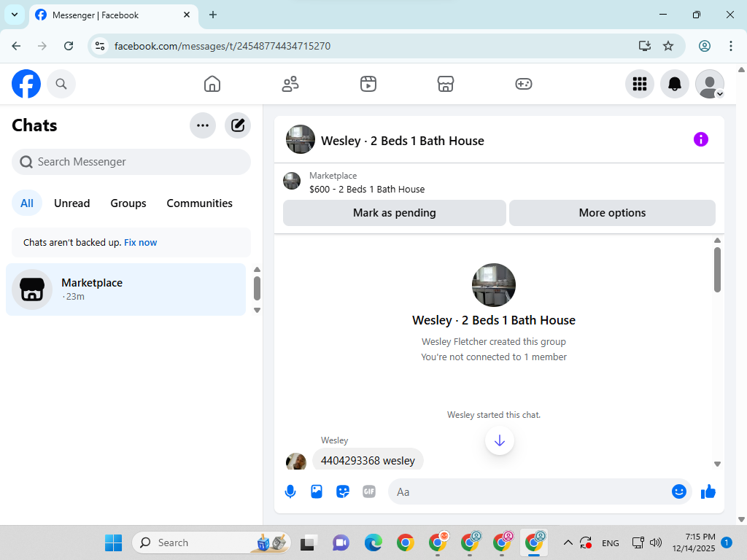
Task: Jump to latest message arrow button
Action: coord(499,440)
